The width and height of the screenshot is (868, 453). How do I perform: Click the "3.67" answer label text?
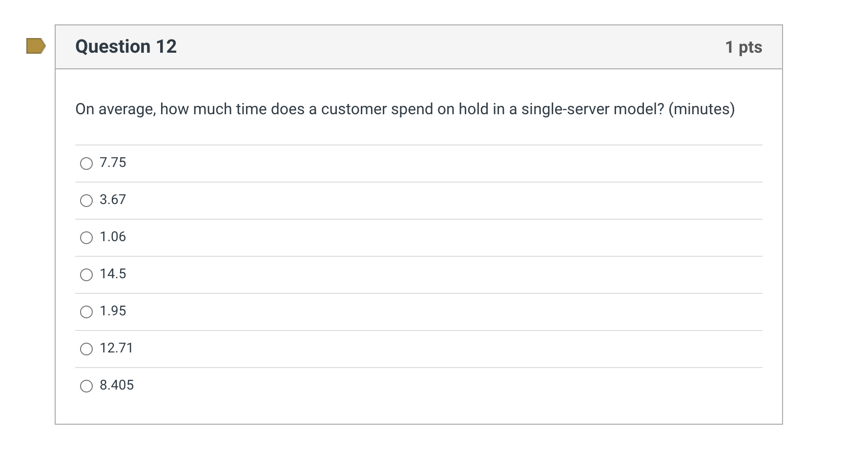(x=113, y=200)
